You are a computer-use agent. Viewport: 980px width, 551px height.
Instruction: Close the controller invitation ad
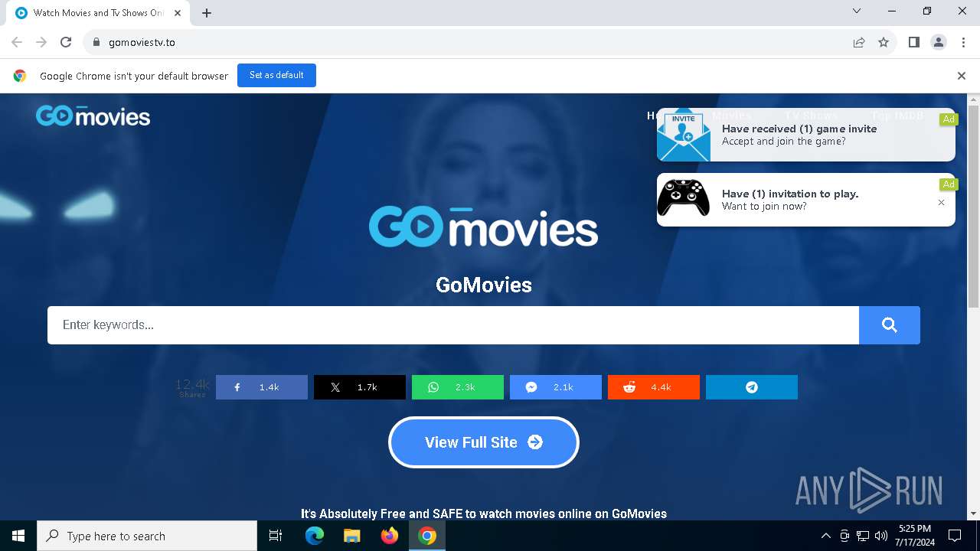[x=942, y=203]
